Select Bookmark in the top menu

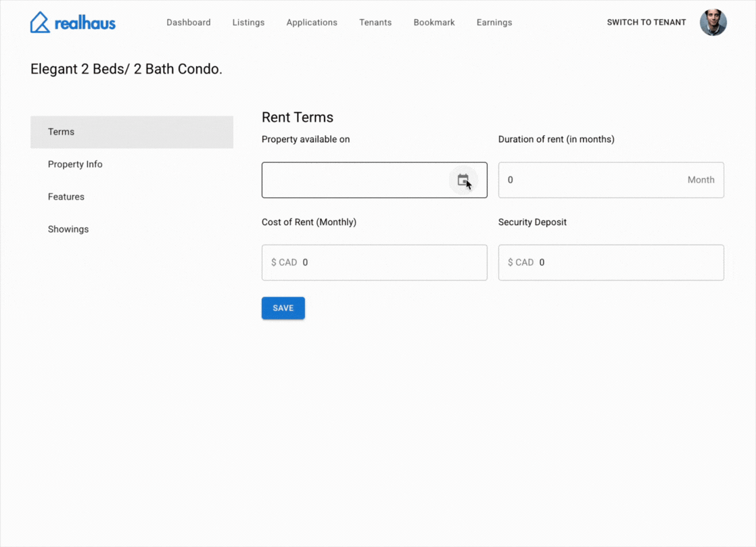click(434, 22)
